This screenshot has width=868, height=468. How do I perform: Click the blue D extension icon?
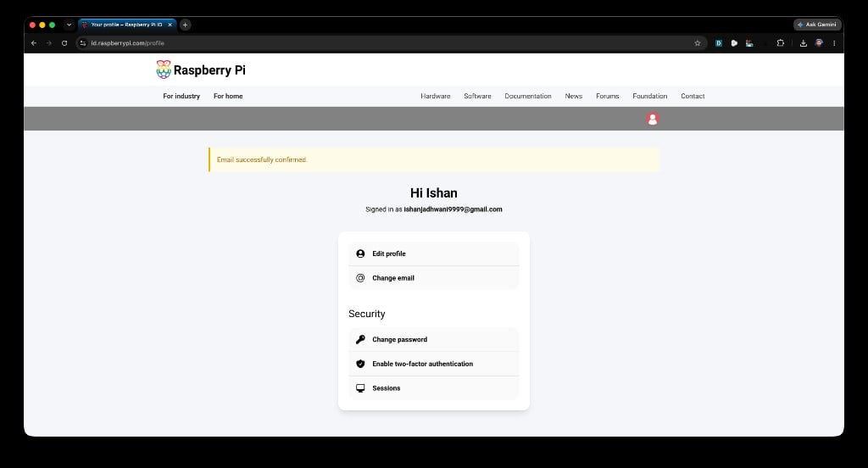719,42
